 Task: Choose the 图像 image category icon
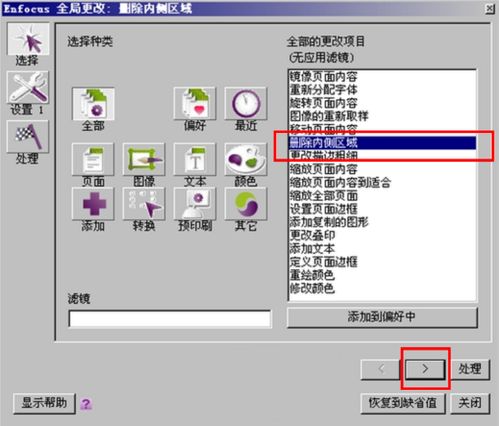coord(144,159)
